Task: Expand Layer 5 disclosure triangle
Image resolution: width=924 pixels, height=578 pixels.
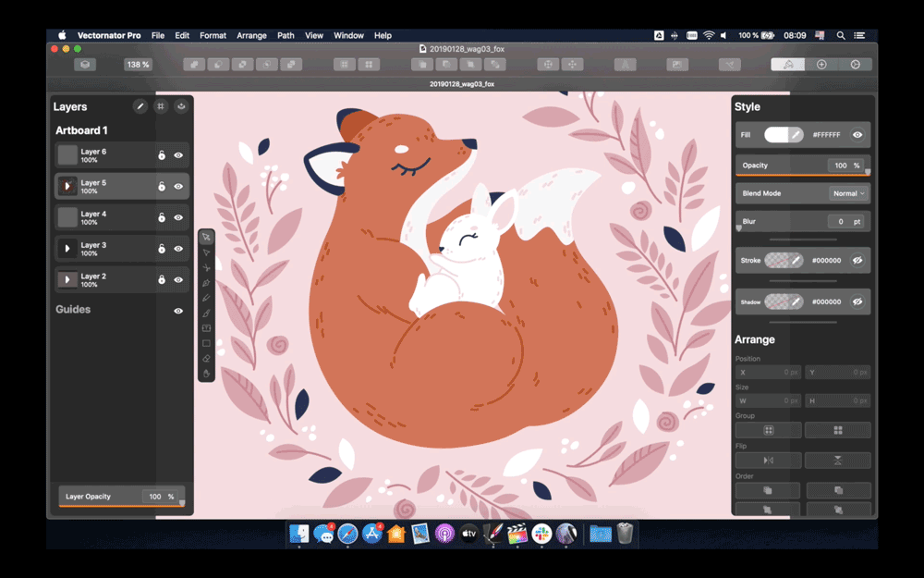Action: click(x=67, y=187)
